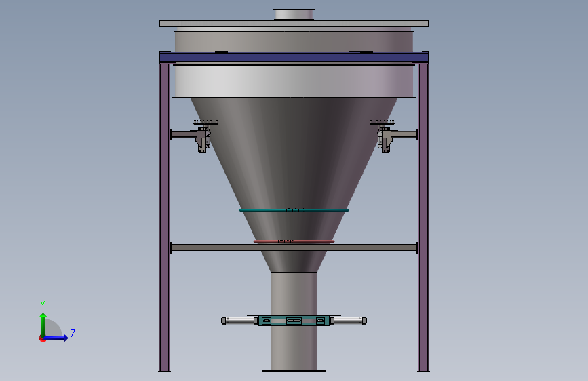Select the right purple support leg
588x381 pixels.
423,218
